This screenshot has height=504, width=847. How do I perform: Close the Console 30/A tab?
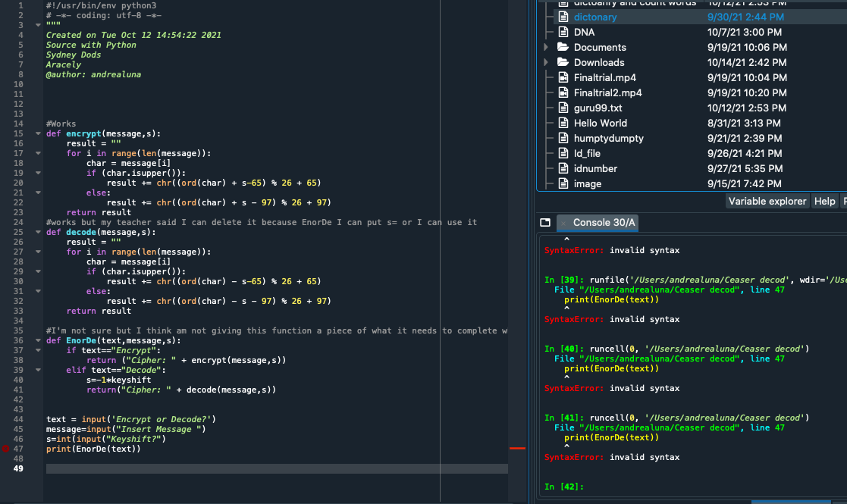pos(563,223)
